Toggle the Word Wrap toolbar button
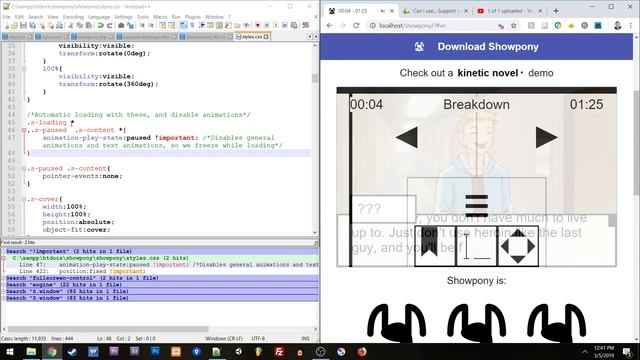 [x=183, y=25]
